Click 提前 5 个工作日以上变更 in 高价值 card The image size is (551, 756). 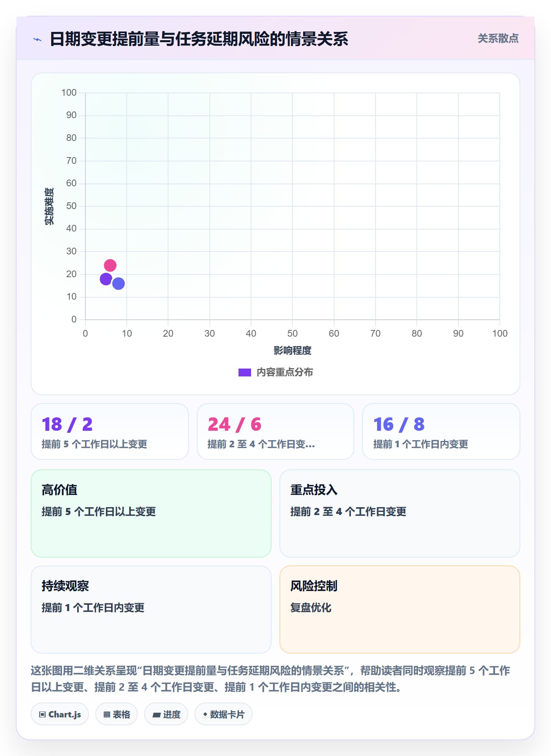coord(99,511)
